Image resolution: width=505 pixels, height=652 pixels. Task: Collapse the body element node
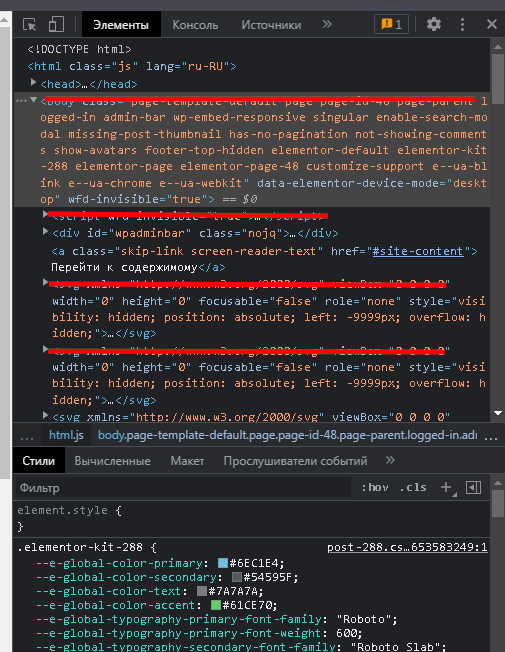tap(33, 100)
